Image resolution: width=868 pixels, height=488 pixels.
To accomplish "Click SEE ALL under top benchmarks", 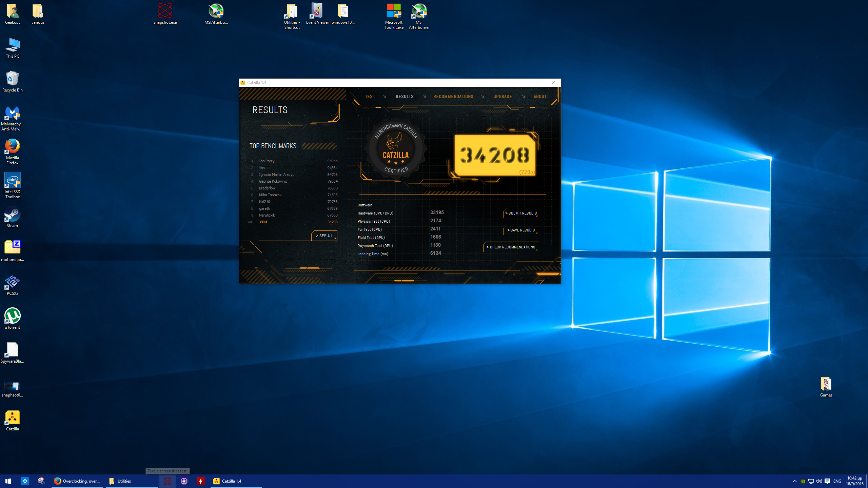I will pyautogui.click(x=324, y=236).
